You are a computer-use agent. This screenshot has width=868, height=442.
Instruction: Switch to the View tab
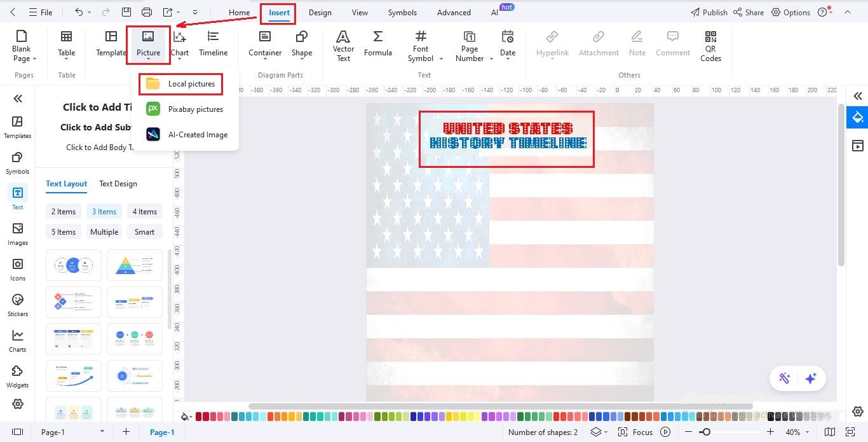click(360, 12)
